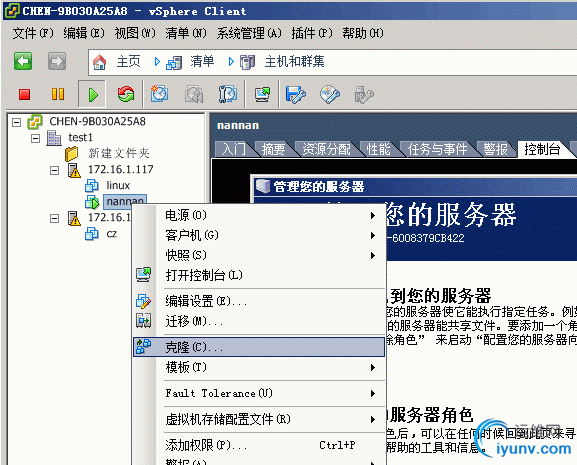This screenshot has width=577, height=465.
Task: Click the clone icon in context menu
Action: 144,346
